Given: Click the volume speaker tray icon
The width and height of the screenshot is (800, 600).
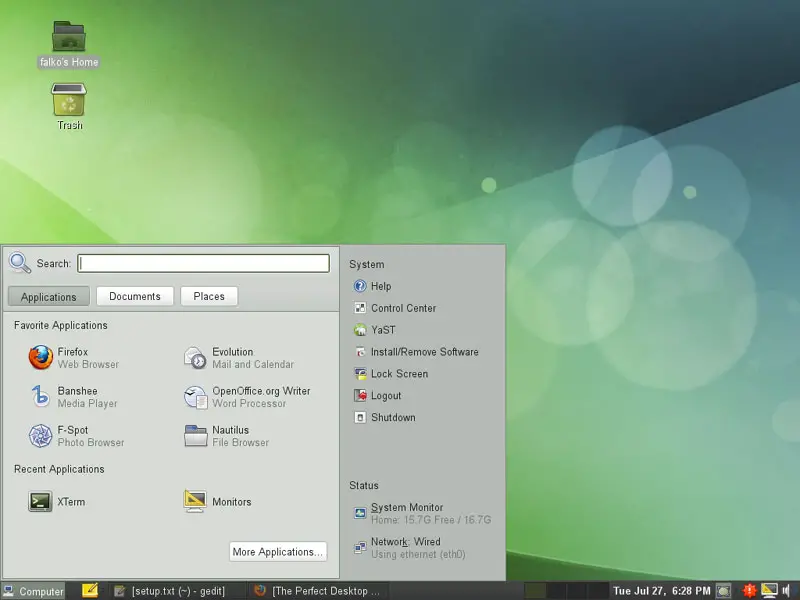Looking at the screenshot, I should [x=786, y=591].
